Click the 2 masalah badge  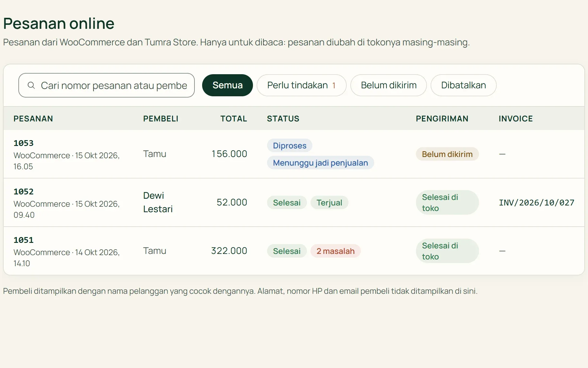[x=336, y=251]
